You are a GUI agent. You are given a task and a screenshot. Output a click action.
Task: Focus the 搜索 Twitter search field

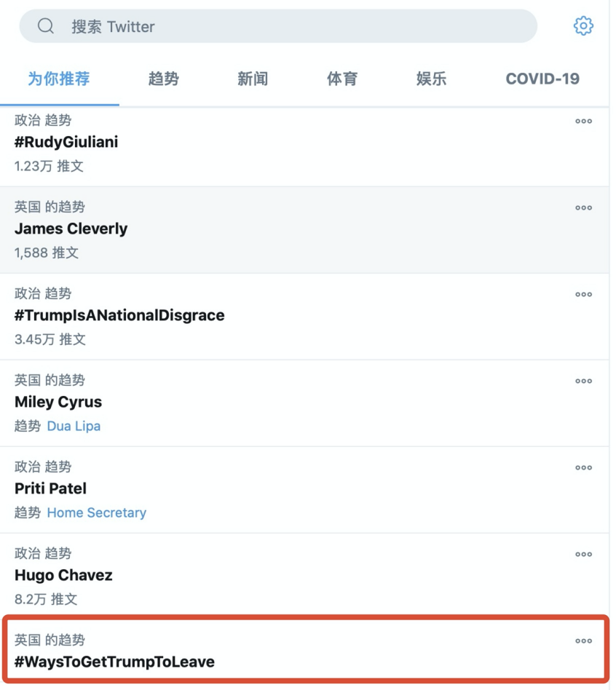[x=291, y=26]
